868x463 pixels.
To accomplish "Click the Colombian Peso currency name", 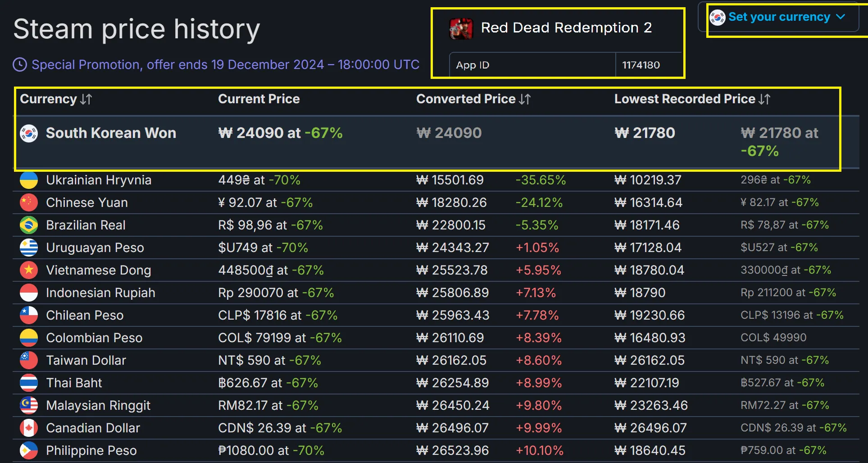I will (x=94, y=338).
